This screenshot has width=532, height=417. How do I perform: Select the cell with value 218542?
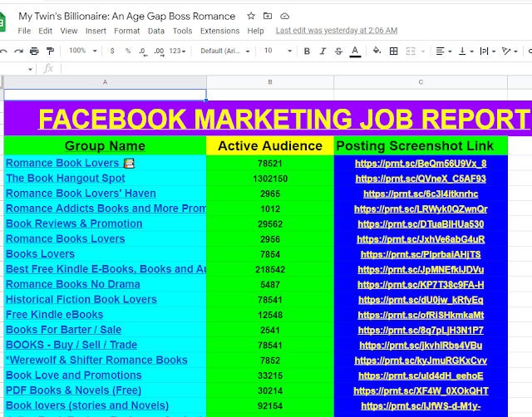[x=270, y=269]
